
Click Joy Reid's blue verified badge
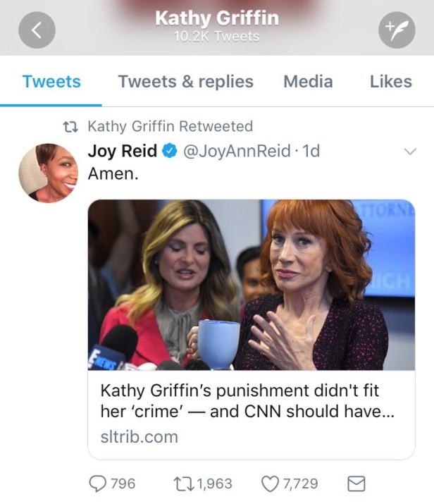tap(169, 152)
